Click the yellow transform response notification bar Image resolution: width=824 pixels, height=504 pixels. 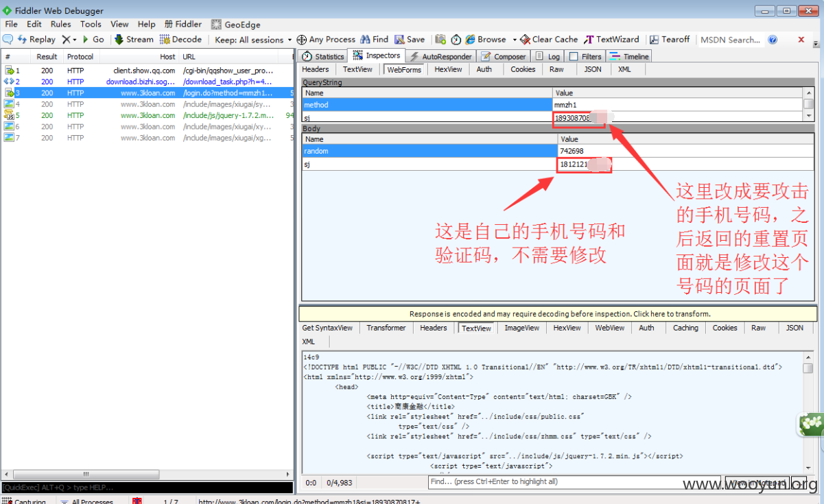tap(558, 313)
